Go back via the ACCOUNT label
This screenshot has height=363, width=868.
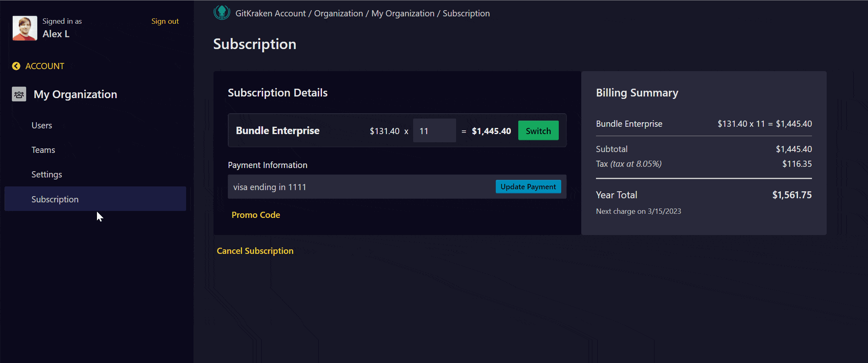(x=45, y=66)
